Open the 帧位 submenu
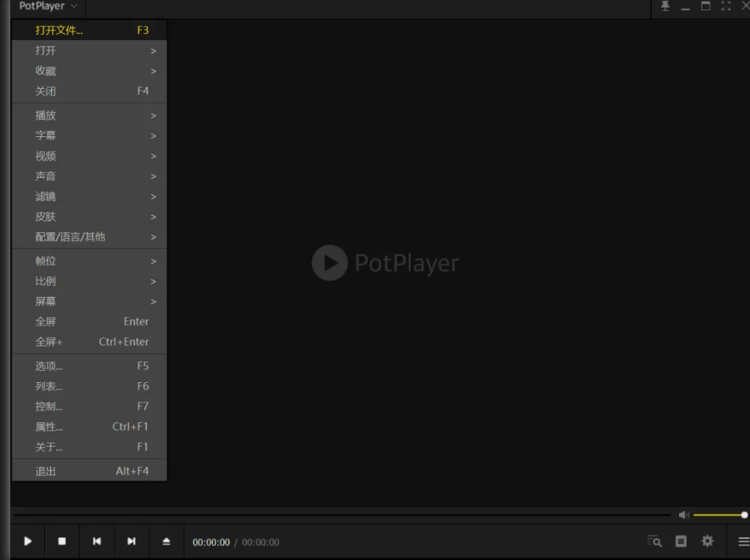750x560 pixels. point(90,261)
